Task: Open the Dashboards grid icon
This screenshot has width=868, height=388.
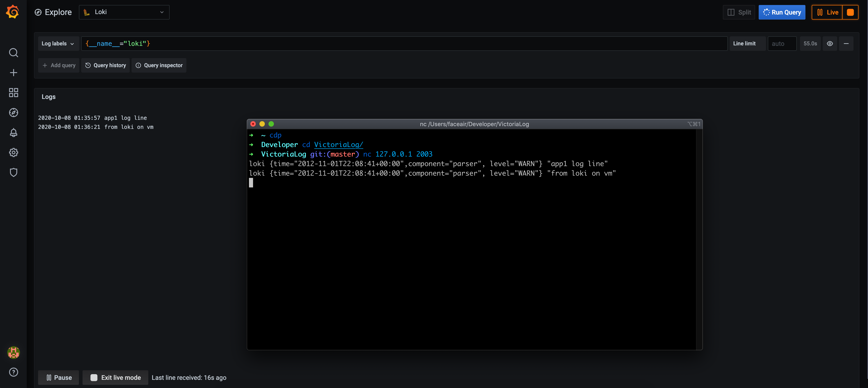Action: click(x=13, y=93)
